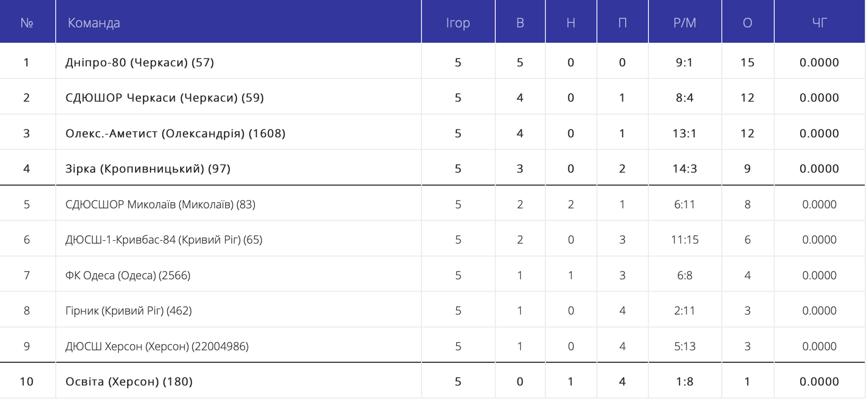The image size is (868, 399).
Task: Click СДЮСШОР Миколаїв team name
Action: pos(160,204)
